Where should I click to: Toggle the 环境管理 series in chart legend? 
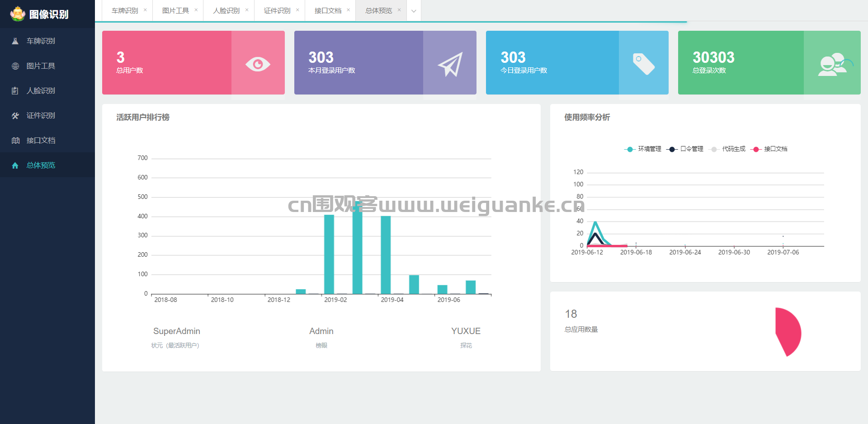coord(642,149)
